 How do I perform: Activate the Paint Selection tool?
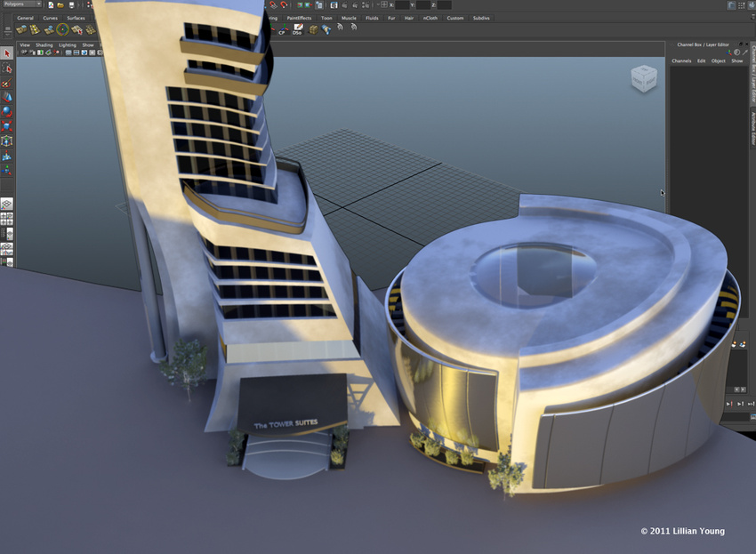[7, 83]
